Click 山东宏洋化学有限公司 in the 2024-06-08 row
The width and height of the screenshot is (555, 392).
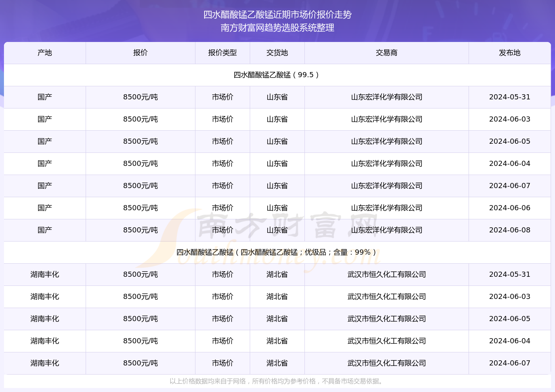[387, 230]
